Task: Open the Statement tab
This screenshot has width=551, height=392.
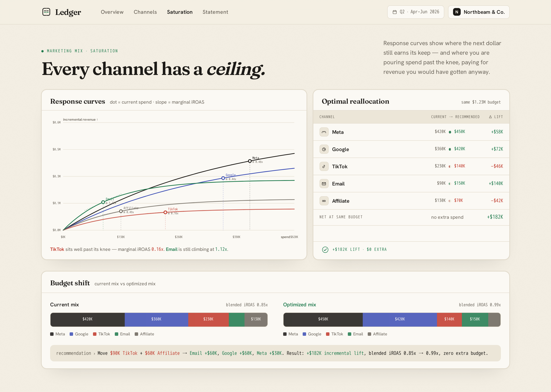Action: [x=215, y=12]
